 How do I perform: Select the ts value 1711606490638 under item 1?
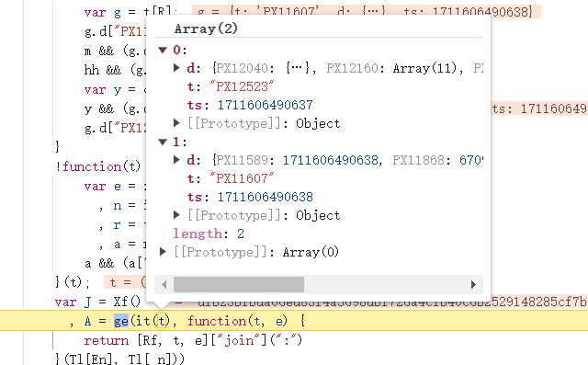tap(266, 197)
